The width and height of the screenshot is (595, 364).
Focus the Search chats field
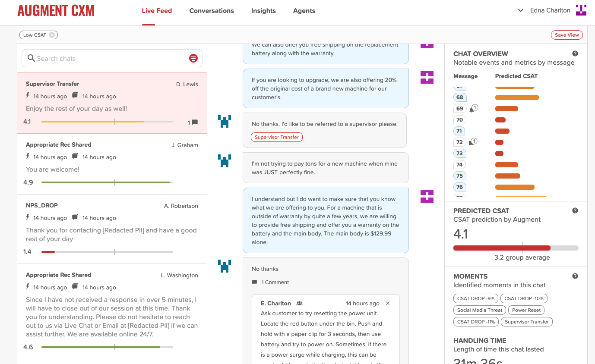[112, 58]
